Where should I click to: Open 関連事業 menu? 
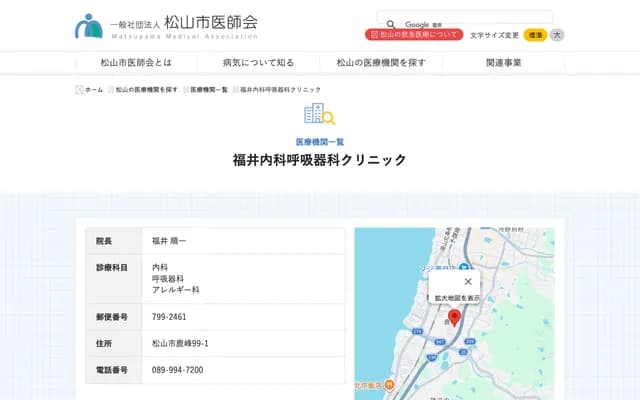(x=503, y=63)
